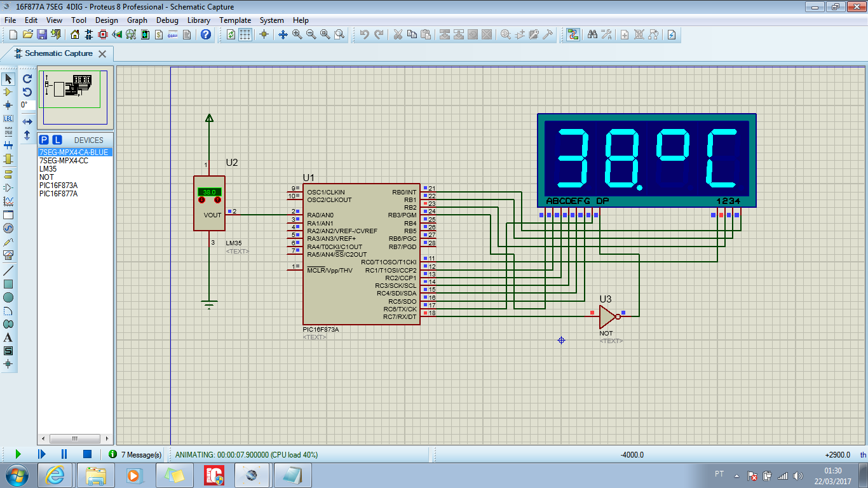Open PCB Layout from the toolbar
The width and height of the screenshot is (868, 488).
103,34
